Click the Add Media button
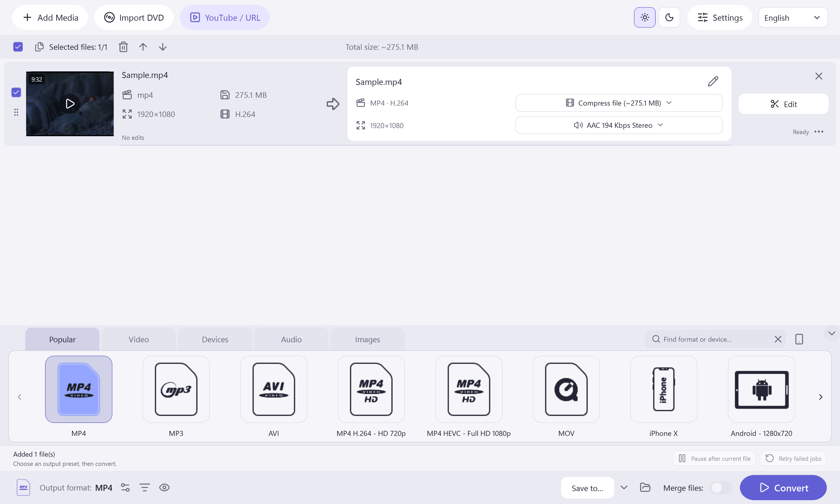Viewport: 840px width, 504px height. click(x=50, y=17)
